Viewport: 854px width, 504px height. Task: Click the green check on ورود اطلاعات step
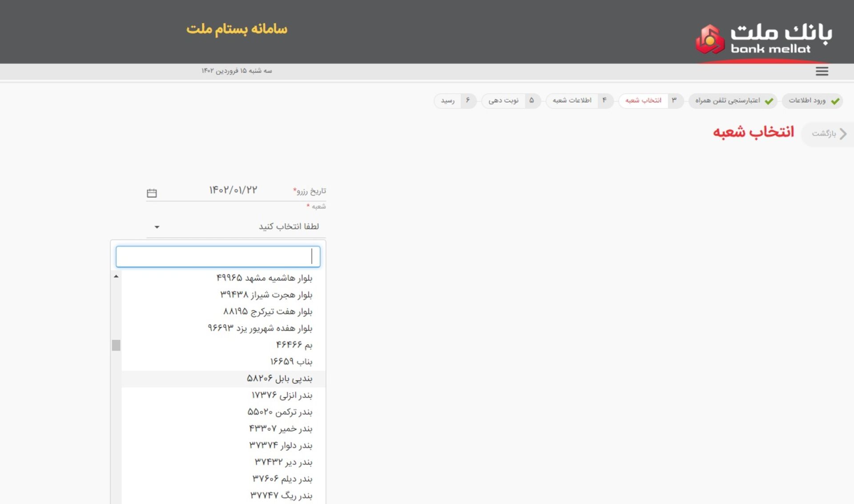[835, 101]
